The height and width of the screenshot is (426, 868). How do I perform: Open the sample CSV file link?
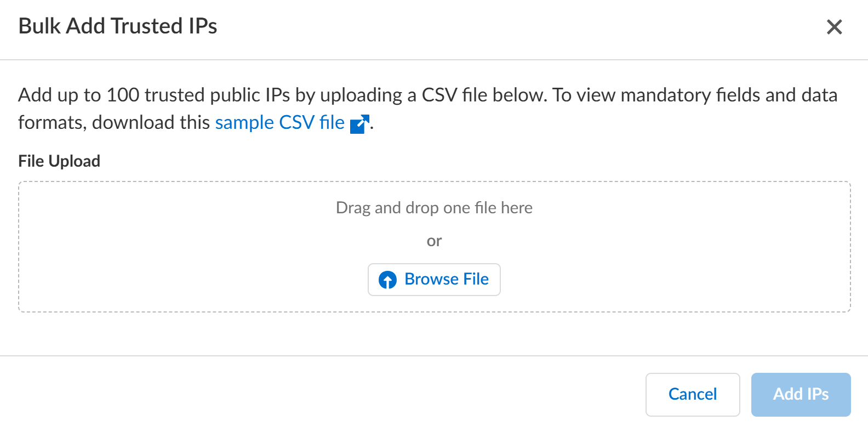[x=279, y=122]
